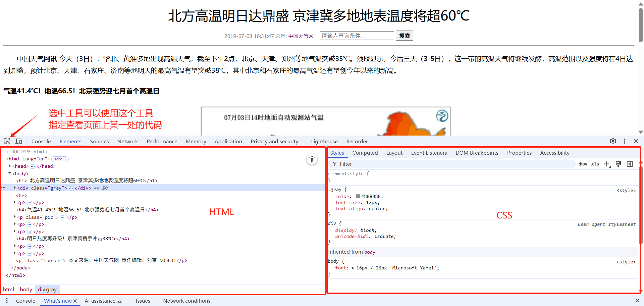Open DevTools settings gear
644x306 pixels.
click(x=613, y=141)
